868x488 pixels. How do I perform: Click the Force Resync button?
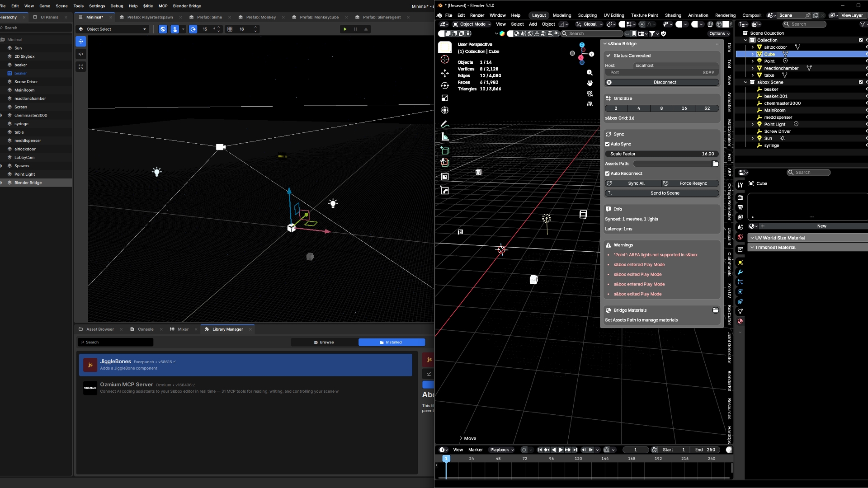tap(690, 183)
